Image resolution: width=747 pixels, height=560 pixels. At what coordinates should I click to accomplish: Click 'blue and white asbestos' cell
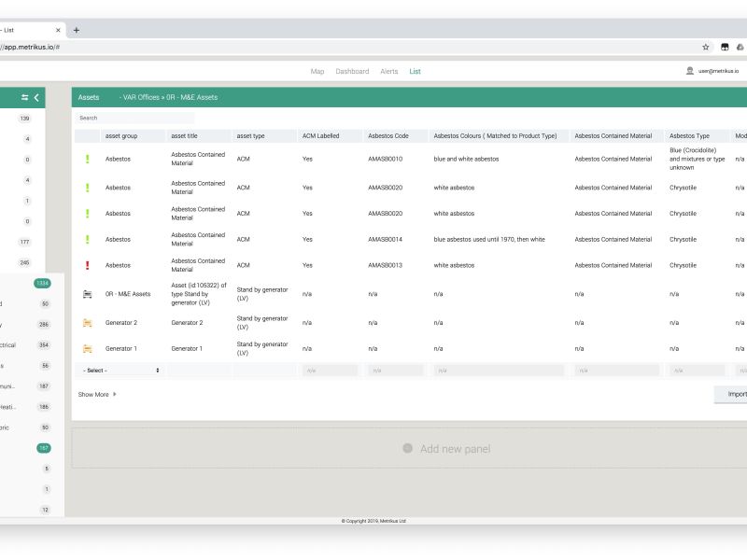pos(466,159)
